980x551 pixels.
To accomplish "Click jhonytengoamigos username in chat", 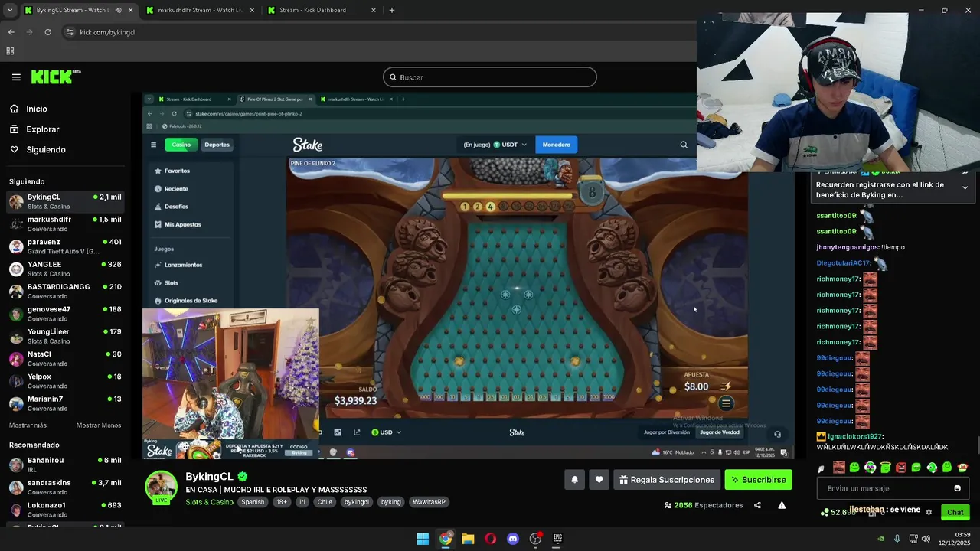I will [x=847, y=247].
